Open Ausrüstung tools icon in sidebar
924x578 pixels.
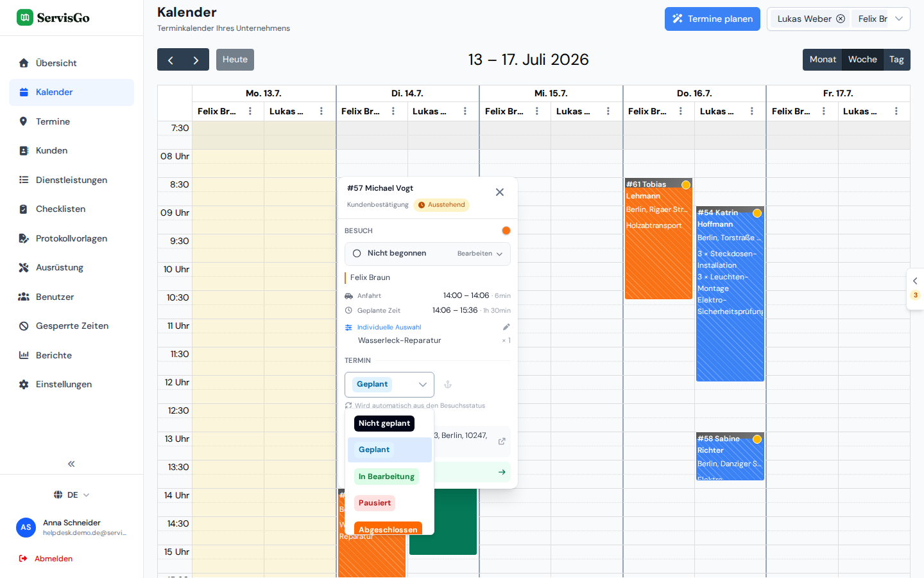(x=24, y=268)
